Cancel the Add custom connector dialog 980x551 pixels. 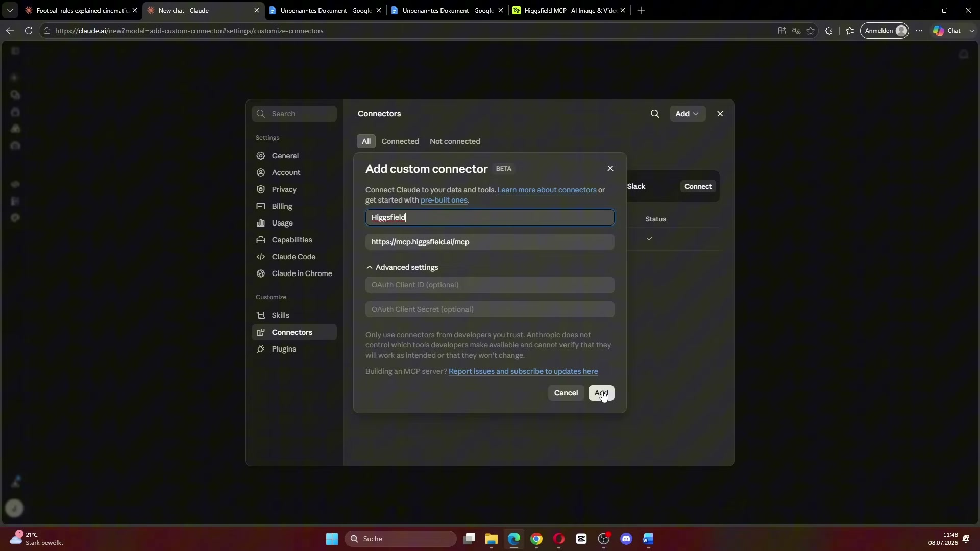[566, 393]
